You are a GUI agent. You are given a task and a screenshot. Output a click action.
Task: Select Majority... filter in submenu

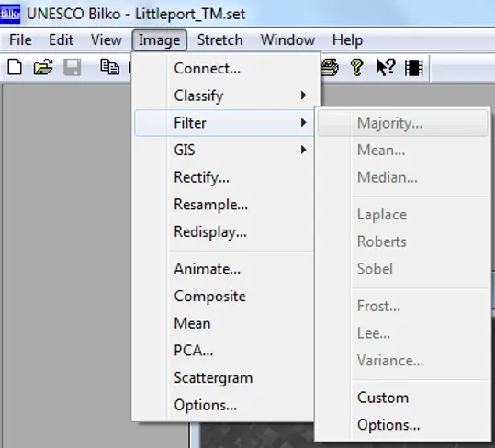403,123
